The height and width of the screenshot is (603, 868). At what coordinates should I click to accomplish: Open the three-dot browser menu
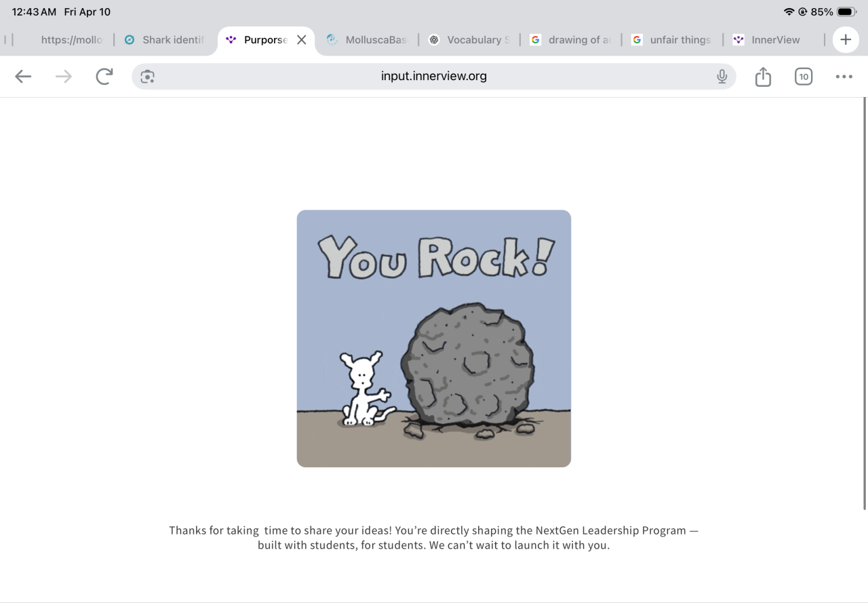pos(844,77)
